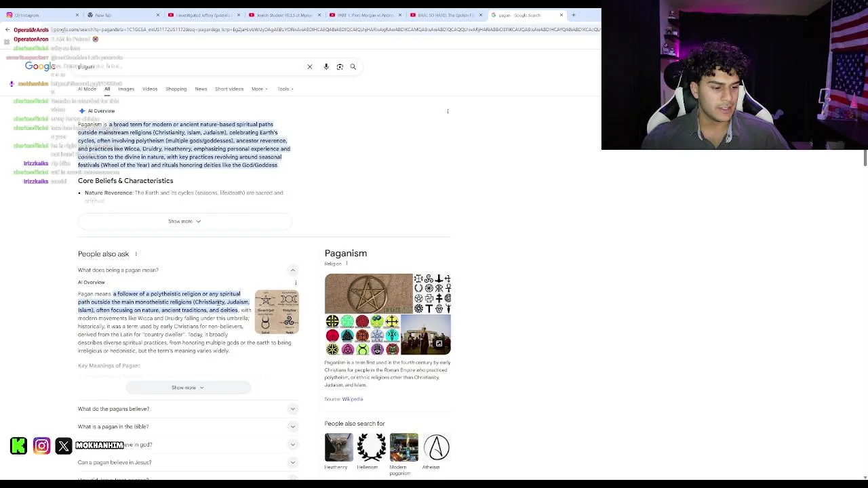Open the Stonehenge gathering photo
868x488 pixels.
pos(426,335)
